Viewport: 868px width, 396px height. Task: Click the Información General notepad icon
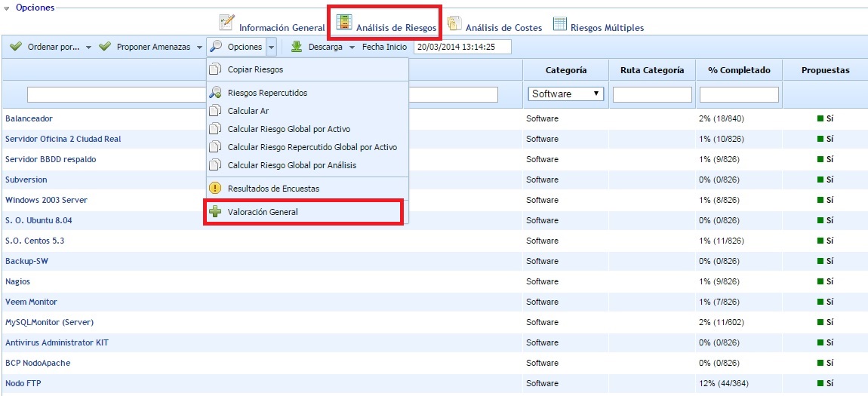tap(226, 23)
